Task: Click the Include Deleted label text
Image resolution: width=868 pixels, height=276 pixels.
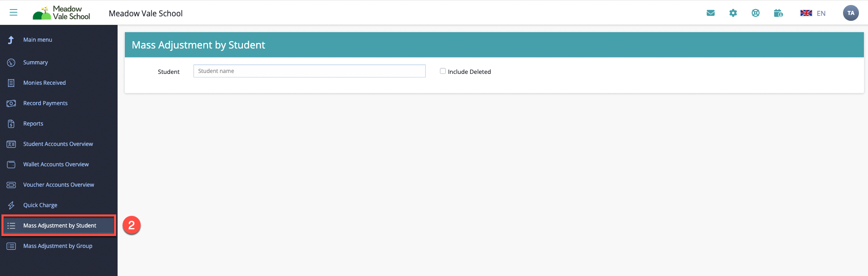Action: pyautogui.click(x=469, y=72)
